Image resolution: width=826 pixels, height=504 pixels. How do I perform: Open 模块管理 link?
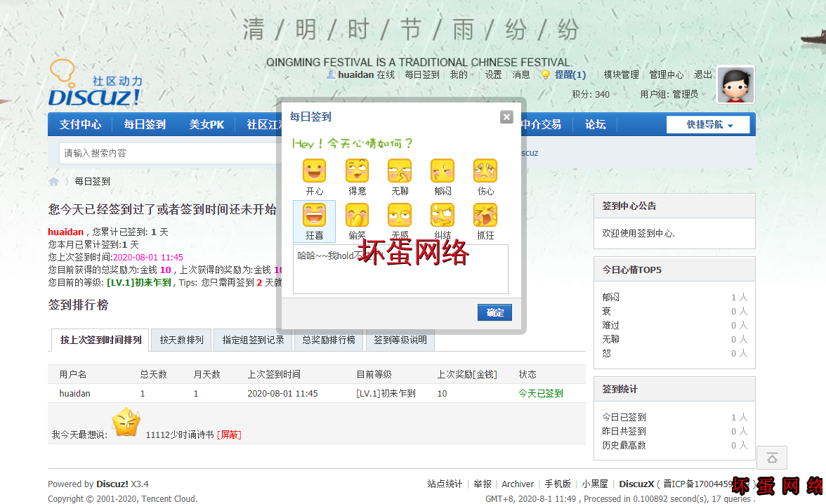click(x=621, y=75)
